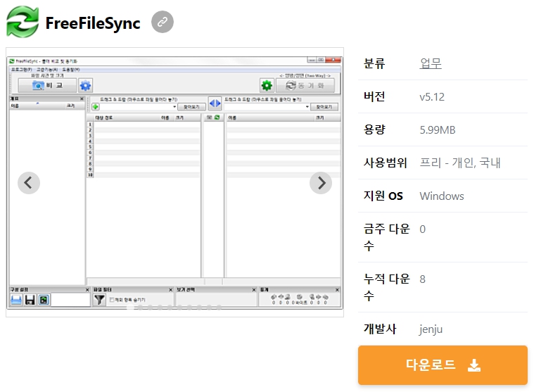This screenshot has width=534, height=392.
Task: Click the supported OS value Windows
Action: click(x=442, y=196)
